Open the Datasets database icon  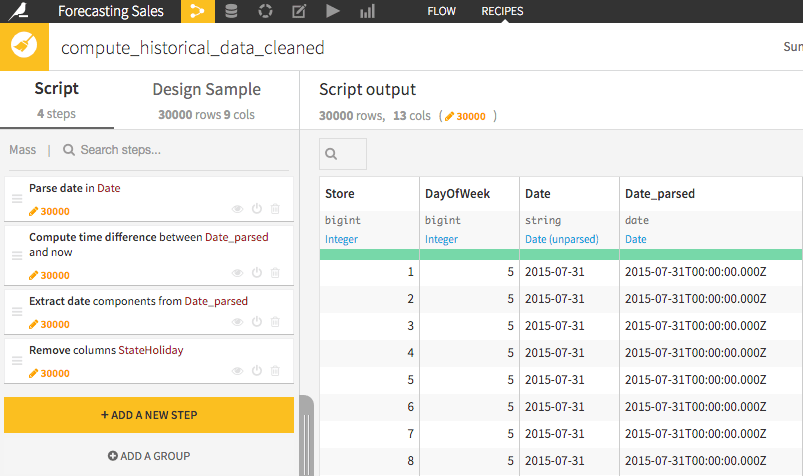tap(231, 11)
